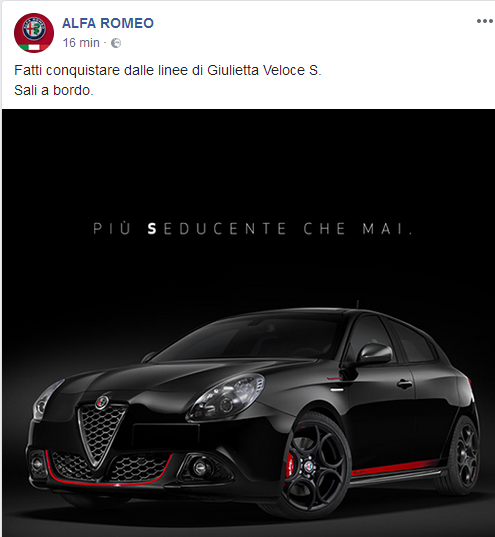Click the car's side mirror
The image size is (495, 537).
tap(374, 354)
